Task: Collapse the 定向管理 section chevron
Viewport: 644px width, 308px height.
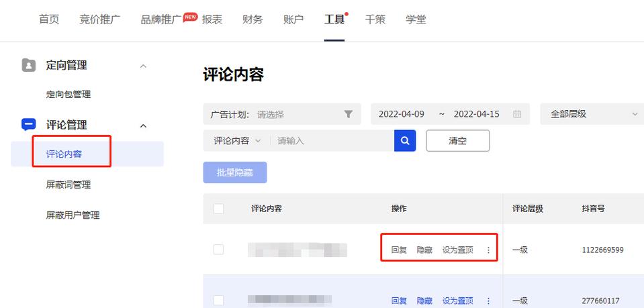Action: [143, 66]
